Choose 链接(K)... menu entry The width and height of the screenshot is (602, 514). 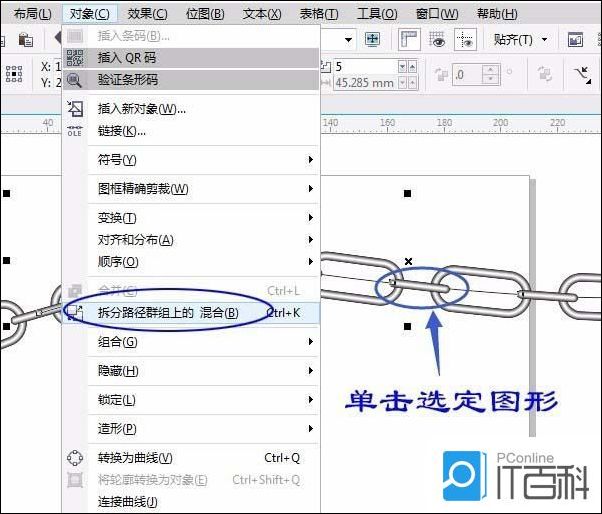(x=191, y=131)
